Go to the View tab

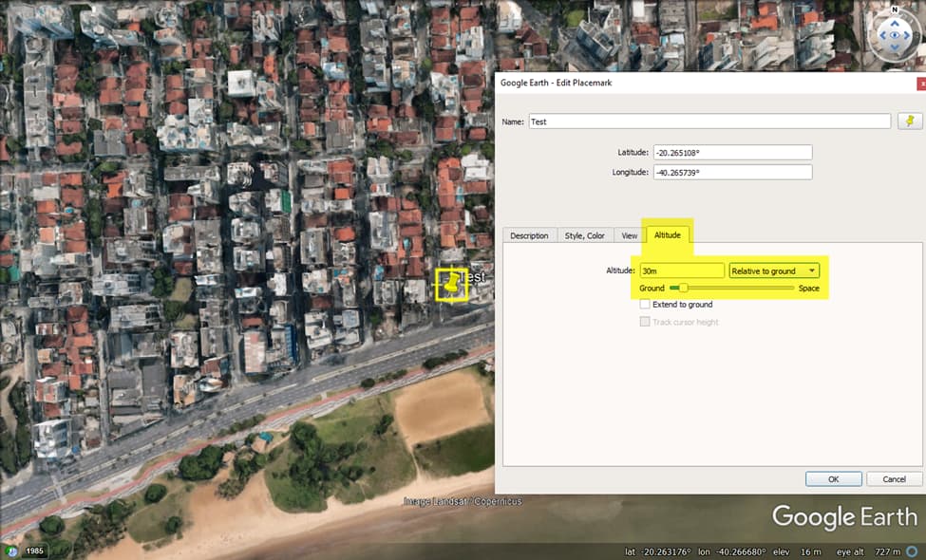click(630, 235)
